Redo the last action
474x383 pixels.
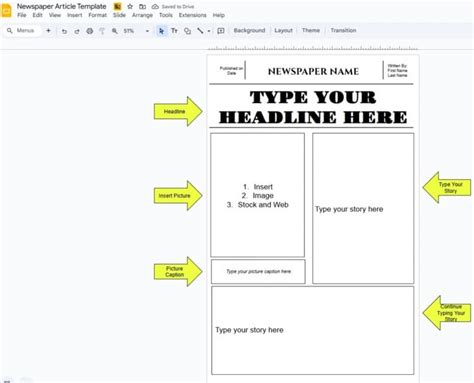[77, 31]
